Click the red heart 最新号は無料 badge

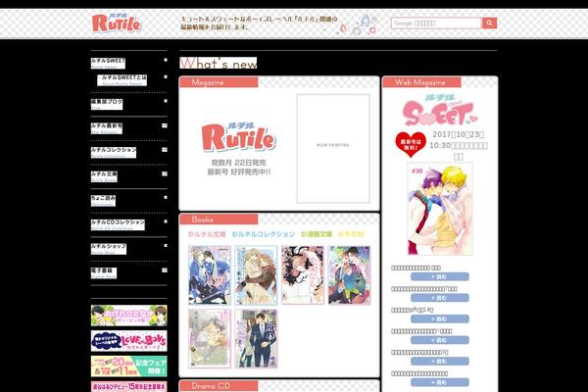411,144
